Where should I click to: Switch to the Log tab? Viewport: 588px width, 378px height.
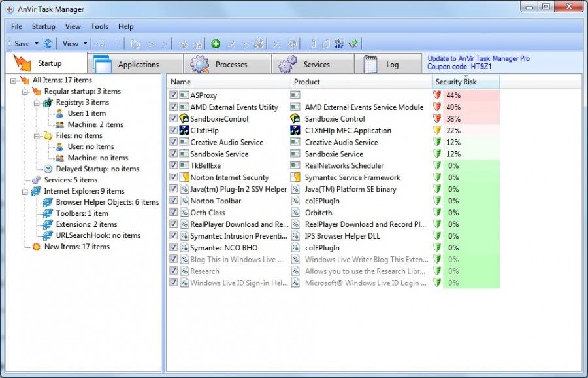[x=388, y=64]
